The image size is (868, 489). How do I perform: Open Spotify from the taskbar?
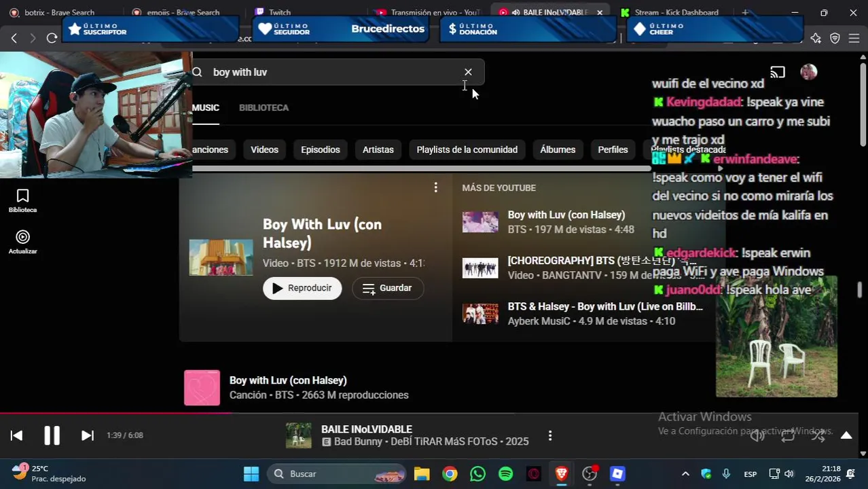pos(505,474)
